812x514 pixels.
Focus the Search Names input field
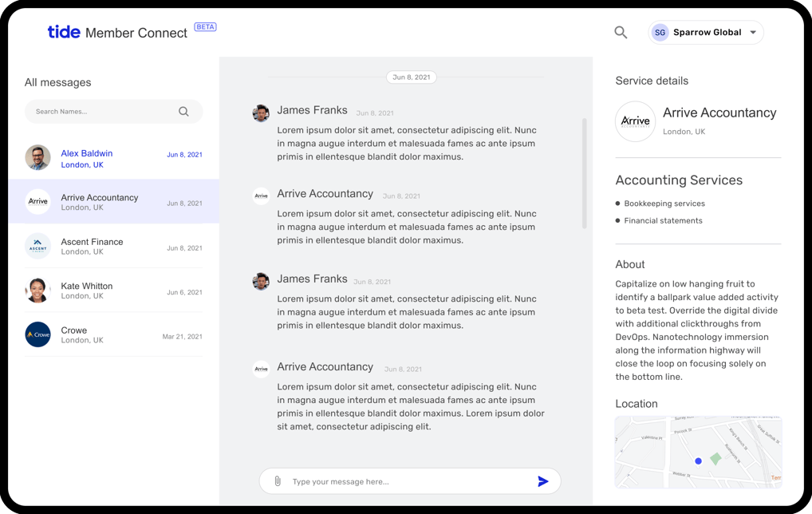click(x=113, y=112)
